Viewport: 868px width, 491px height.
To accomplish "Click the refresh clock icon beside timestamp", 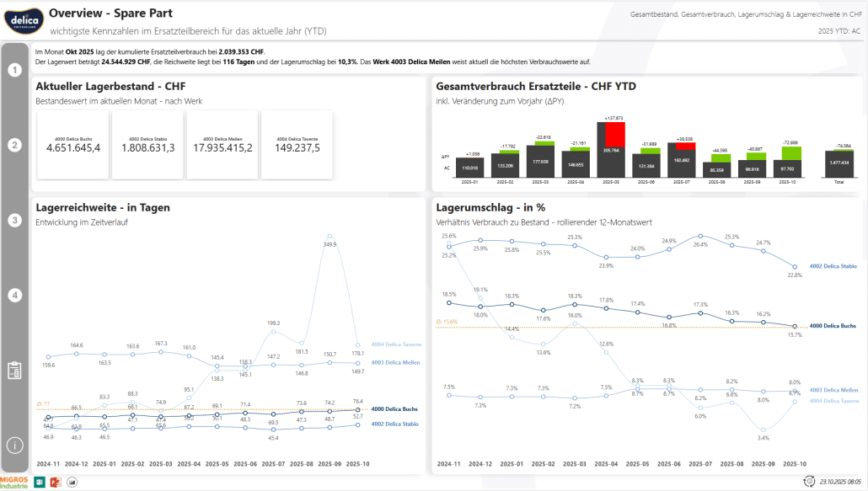I will click(x=812, y=482).
